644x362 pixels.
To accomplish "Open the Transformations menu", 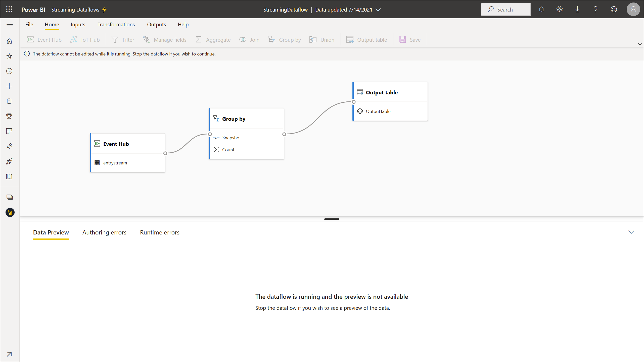I will click(x=116, y=24).
